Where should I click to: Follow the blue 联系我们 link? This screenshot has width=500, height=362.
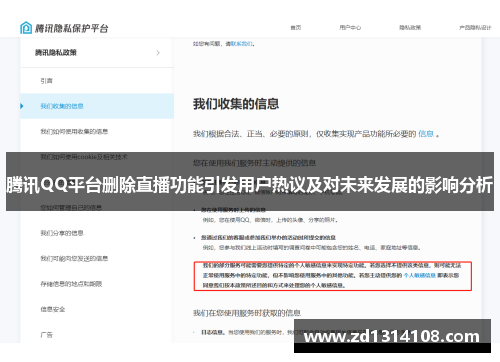coord(242,44)
